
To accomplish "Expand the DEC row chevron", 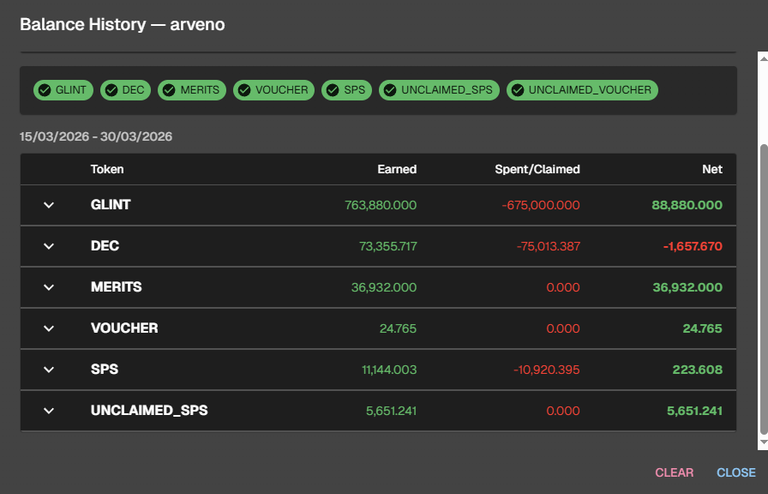I will (48, 246).
